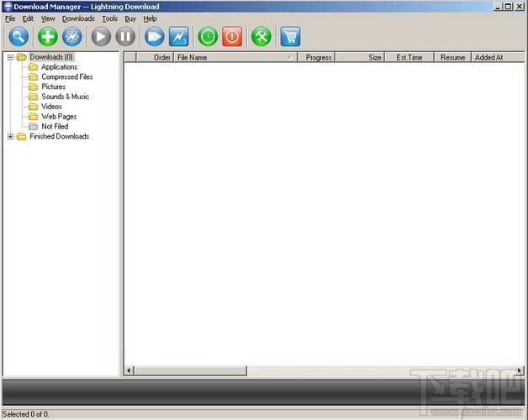Click the blue double-arrow start all icon
Viewport: 528px width, 420px height.
tap(155, 36)
